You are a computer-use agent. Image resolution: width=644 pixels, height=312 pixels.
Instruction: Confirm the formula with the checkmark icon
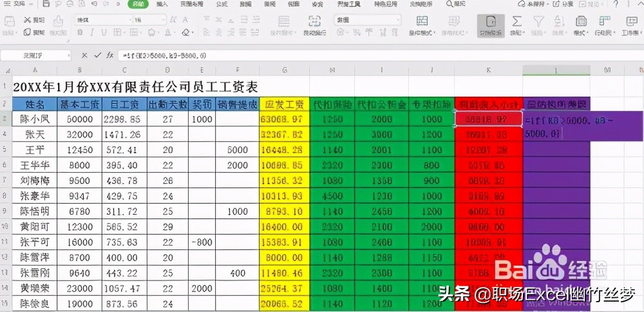coord(97,55)
